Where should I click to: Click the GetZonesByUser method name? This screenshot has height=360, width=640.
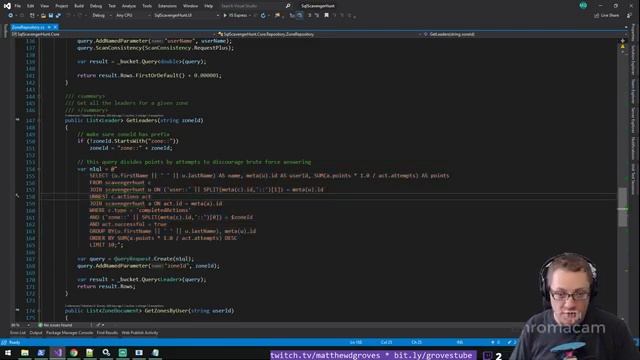click(x=166, y=311)
